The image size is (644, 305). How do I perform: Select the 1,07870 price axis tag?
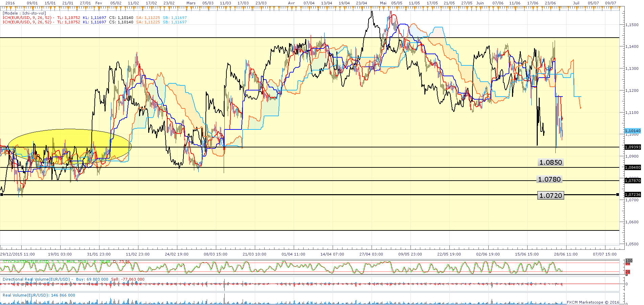point(632,181)
